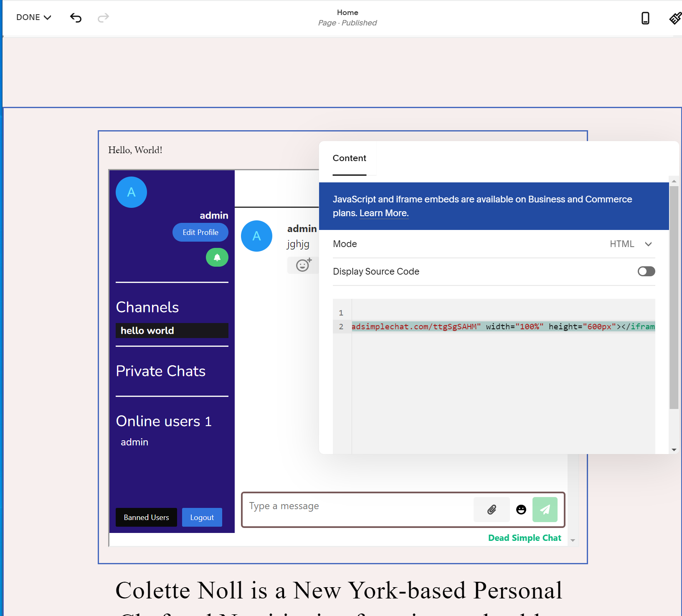Image resolution: width=682 pixels, height=616 pixels.
Task: Open the Banned Users list
Action: (x=146, y=517)
